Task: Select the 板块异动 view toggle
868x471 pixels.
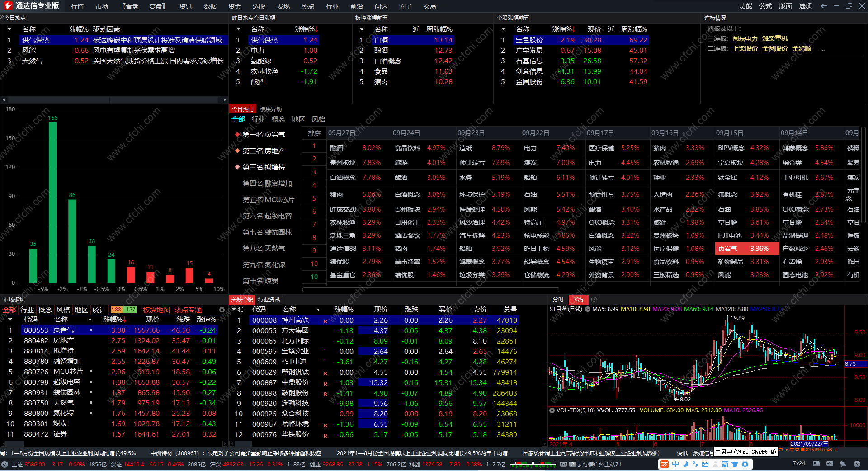Action: pyautogui.click(x=270, y=109)
